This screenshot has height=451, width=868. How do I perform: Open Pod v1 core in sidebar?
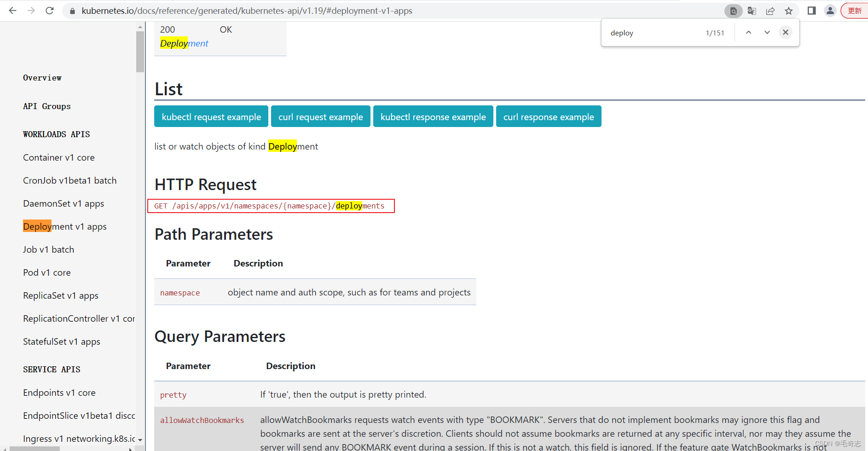pyautogui.click(x=47, y=272)
